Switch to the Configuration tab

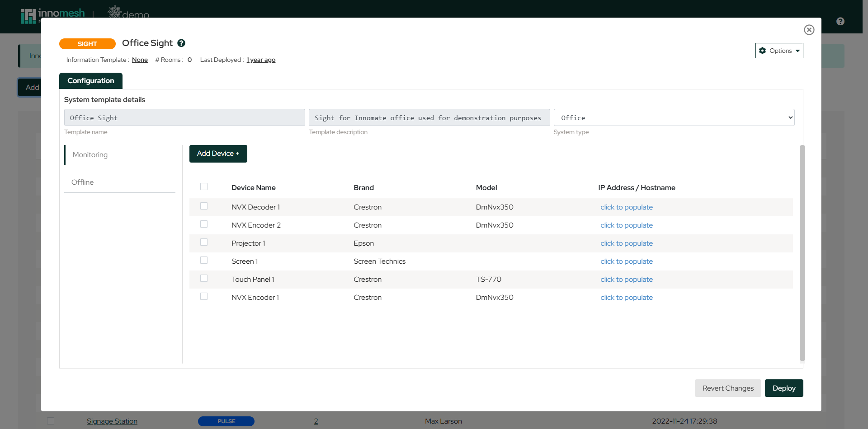tap(91, 81)
